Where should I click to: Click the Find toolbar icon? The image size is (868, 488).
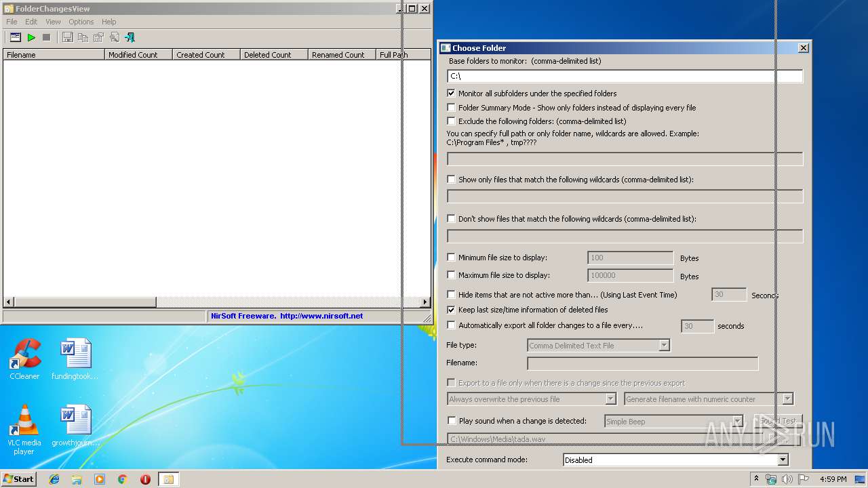pyautogui.click(x=114, y=37)
